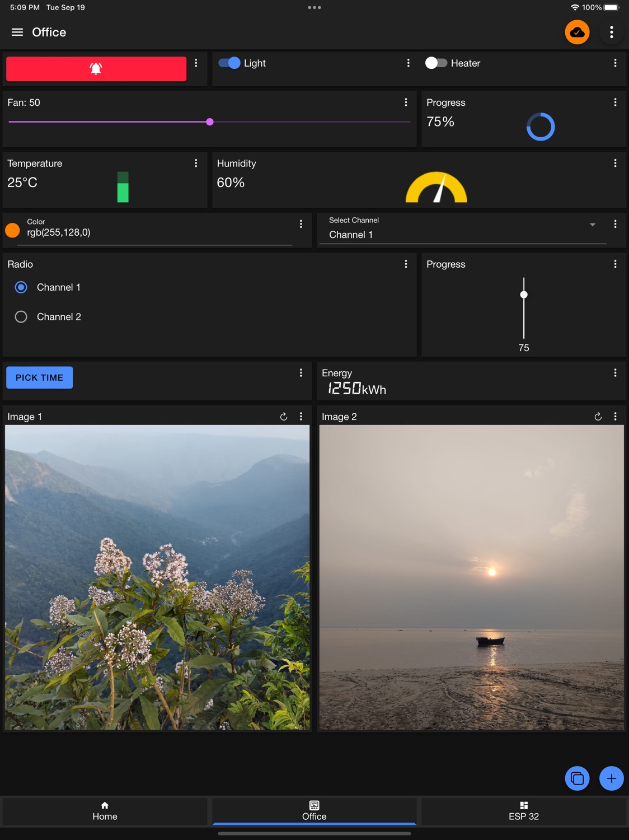
Task: Tap the Wi-Fi status icon
Action: coord(575,7)
